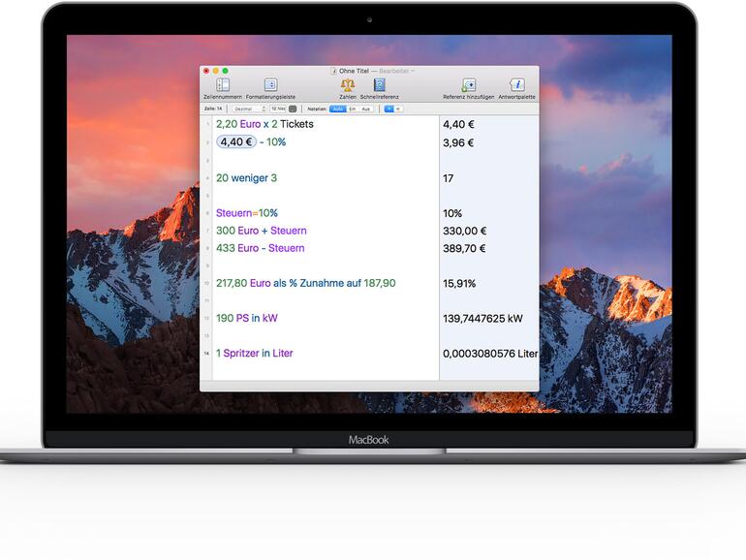This screenshot has height=560, width=746.
Task: Click the gray color swatch in the format bar
Action: pyautogui.click(x=293, y=109)
